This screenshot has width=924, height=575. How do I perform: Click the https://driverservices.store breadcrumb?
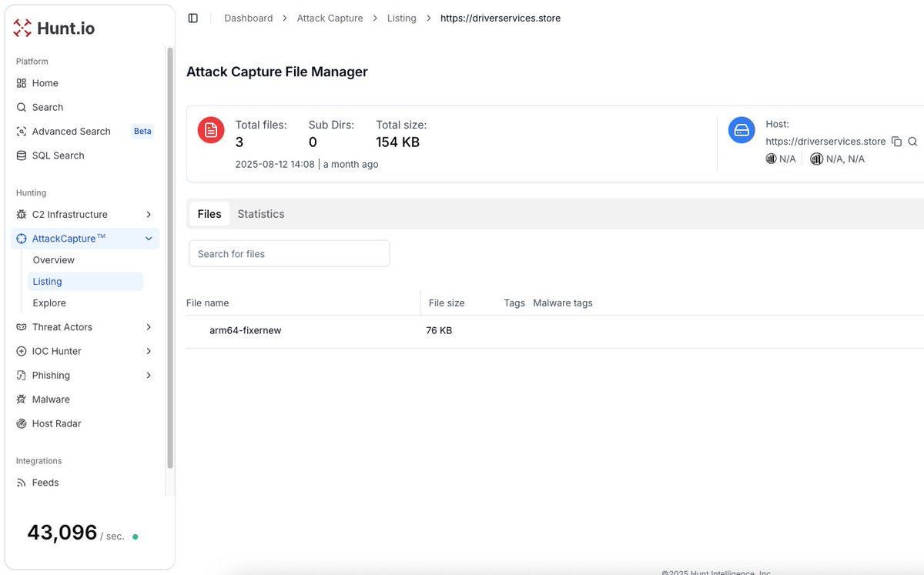tap(500, 18)
